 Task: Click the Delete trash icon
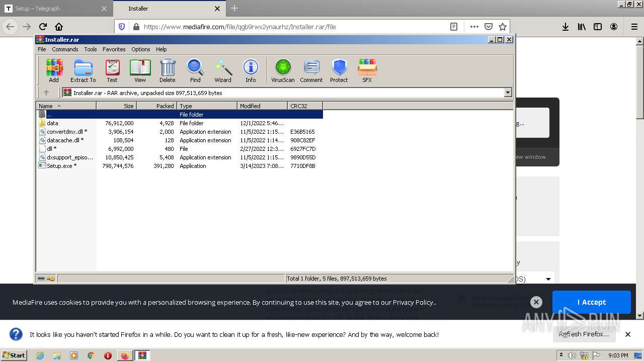(168, 70)
